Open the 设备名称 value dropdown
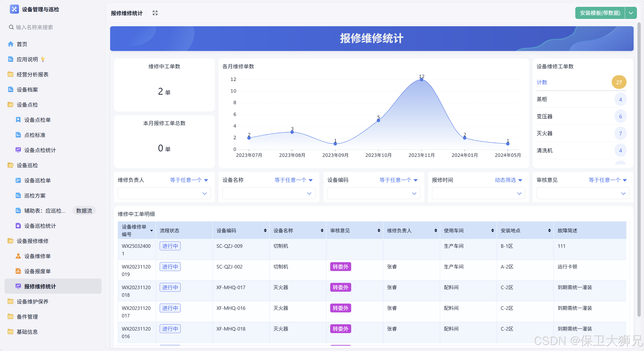 tap(269, 194)
